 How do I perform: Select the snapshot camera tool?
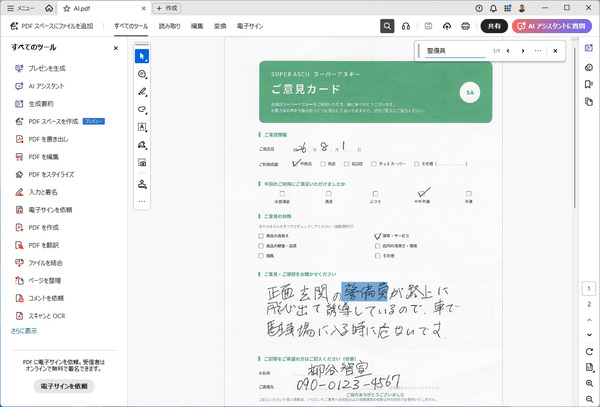point(142,163)
